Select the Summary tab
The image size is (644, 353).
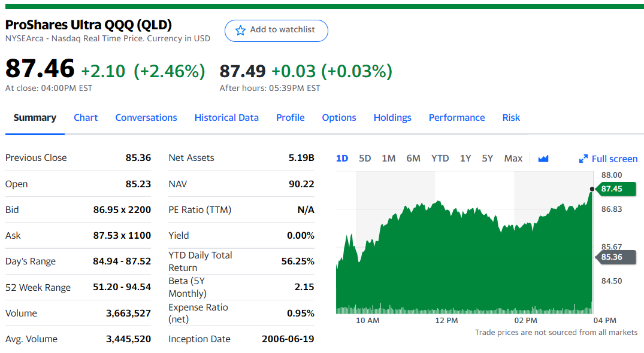(x=35, y=118)
